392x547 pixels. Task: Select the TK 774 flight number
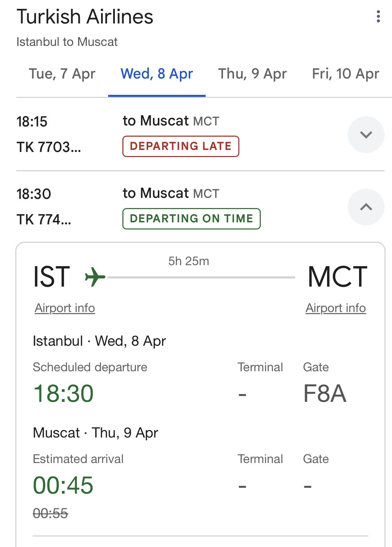[x=44, y=220]
